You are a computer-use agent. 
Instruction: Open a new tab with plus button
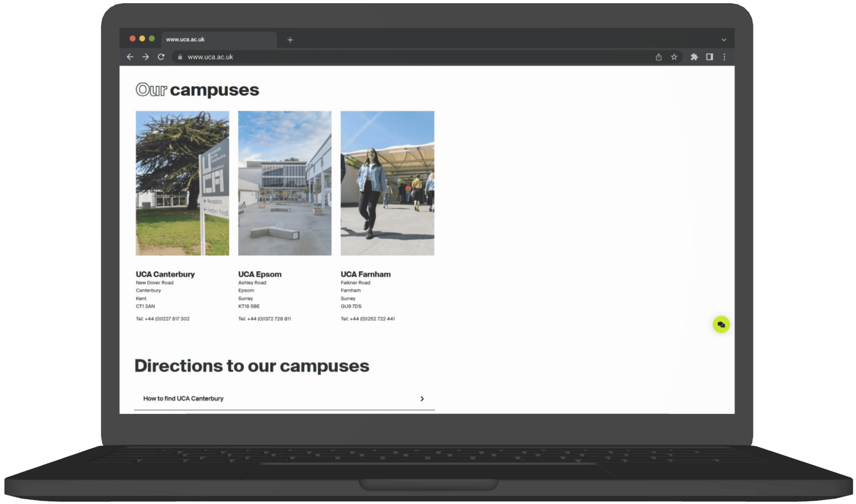[x=290, y=40]
